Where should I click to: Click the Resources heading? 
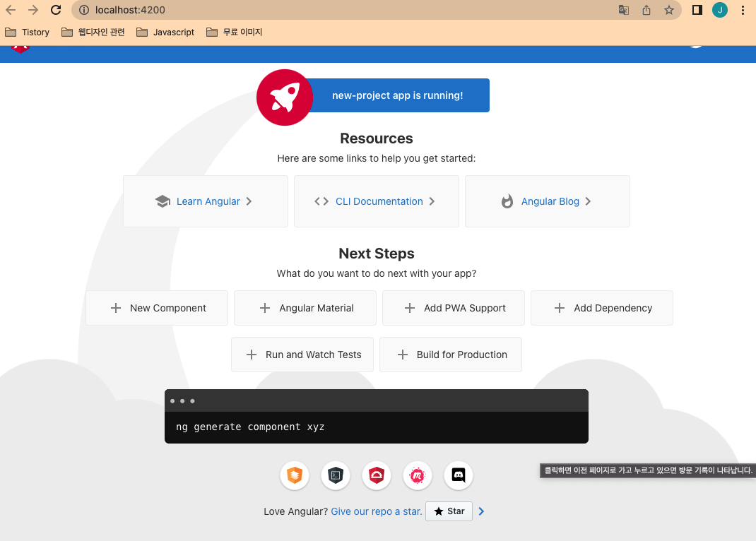coord(377,138)
